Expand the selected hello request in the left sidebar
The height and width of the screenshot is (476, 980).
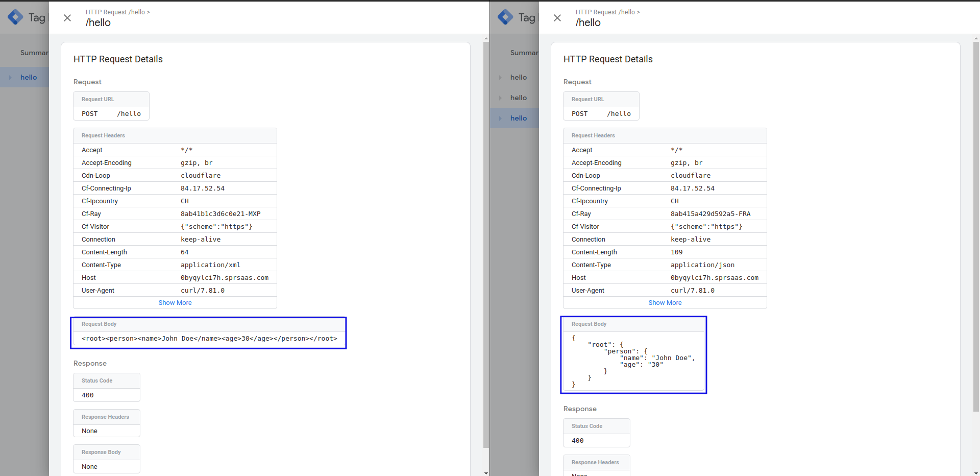(x=11, y=77)
